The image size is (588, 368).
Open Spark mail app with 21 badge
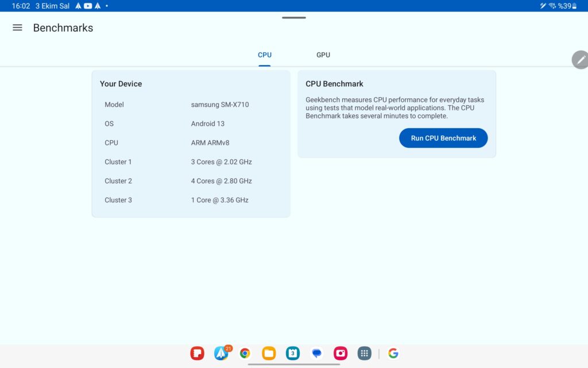coord(222,353)
